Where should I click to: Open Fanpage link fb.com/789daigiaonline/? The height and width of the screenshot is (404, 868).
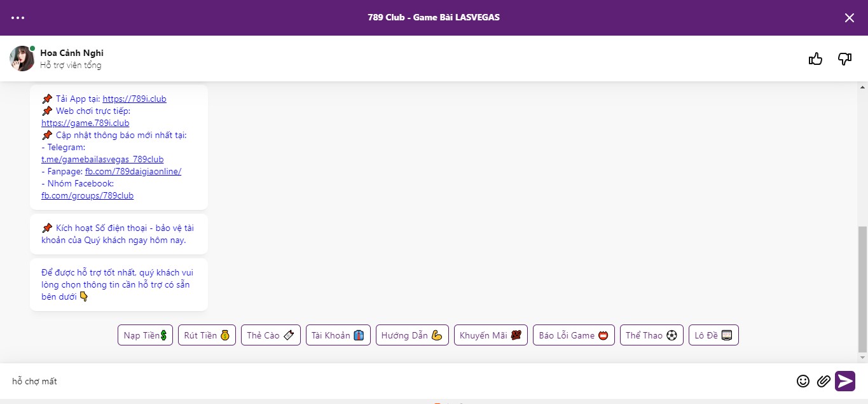coord(133,171)
